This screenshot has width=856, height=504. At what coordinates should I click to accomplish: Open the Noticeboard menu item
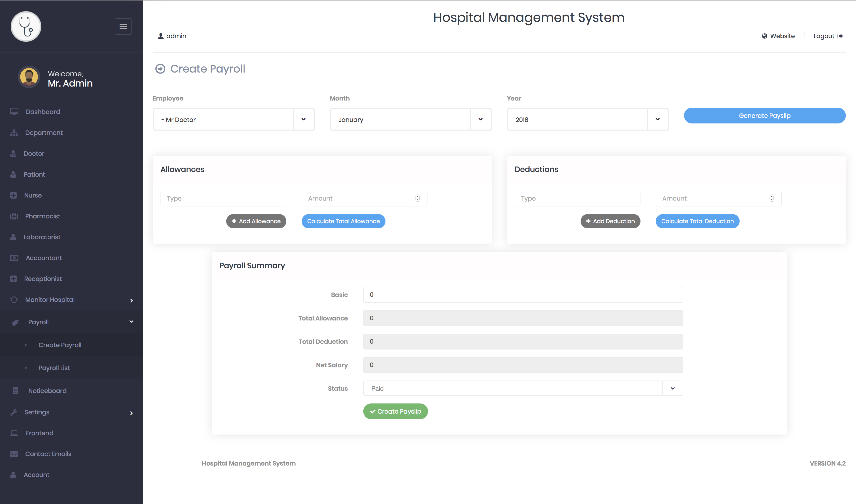pos(47,391)
